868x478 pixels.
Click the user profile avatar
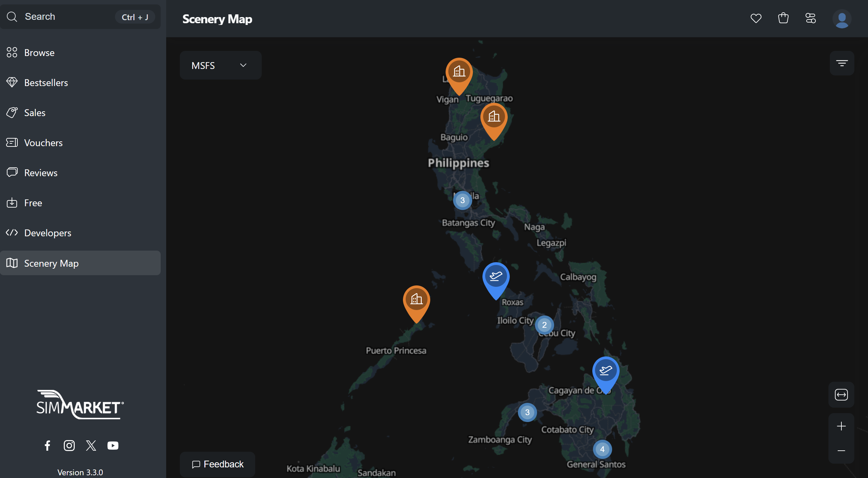pos(841,19)
